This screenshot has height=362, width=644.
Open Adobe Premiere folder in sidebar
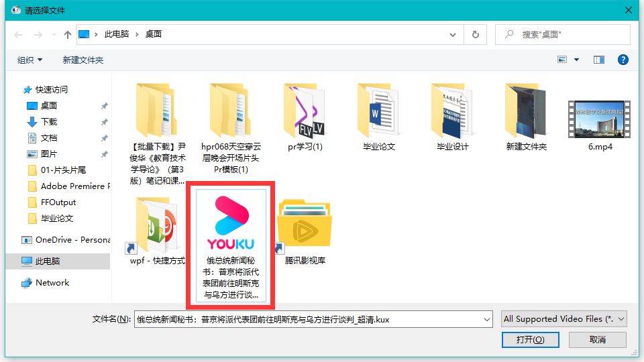[68, 186]
